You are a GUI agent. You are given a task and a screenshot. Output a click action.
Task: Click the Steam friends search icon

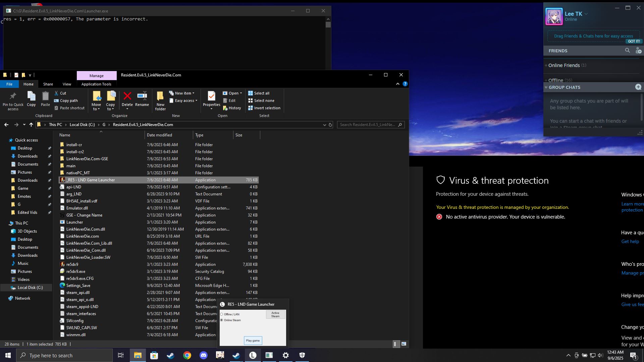click(627, 51)
